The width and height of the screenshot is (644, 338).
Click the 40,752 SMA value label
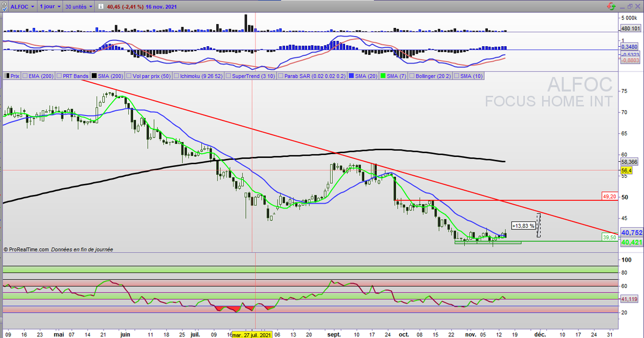[631, 233]
